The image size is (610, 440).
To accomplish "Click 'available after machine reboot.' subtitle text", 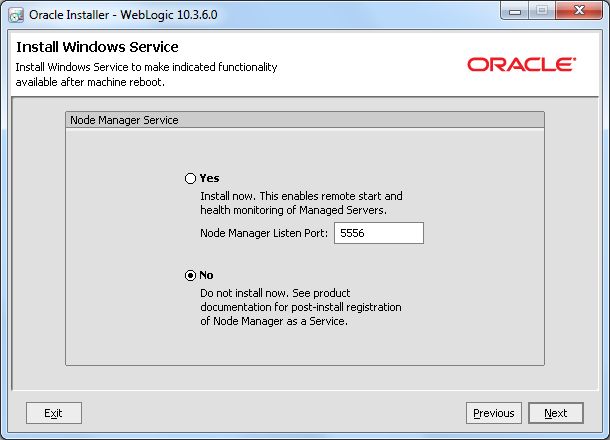I will [x=90, y=82].
